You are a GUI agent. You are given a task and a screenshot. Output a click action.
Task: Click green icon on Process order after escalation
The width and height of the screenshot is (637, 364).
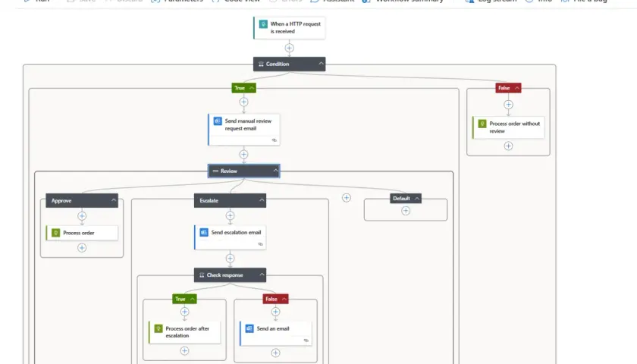pyautogui.click(x=158, y=328)
